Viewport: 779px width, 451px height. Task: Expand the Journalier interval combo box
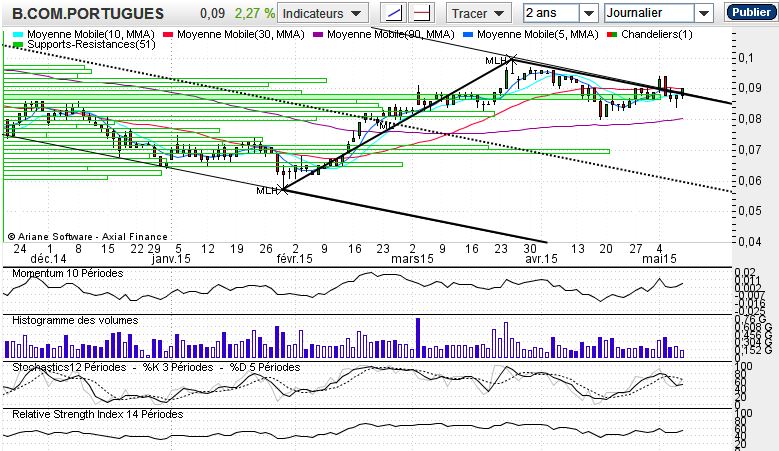pos(659,13)
